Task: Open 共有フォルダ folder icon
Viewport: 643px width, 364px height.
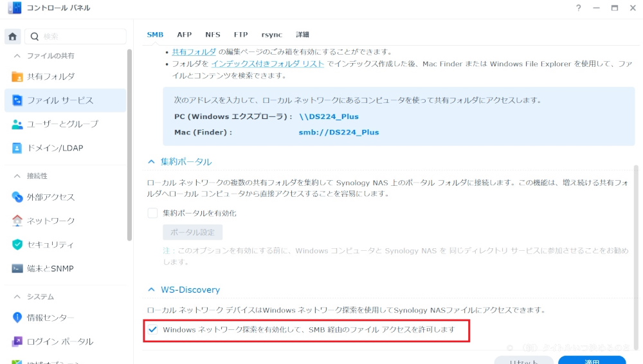Action: point(17,77)
